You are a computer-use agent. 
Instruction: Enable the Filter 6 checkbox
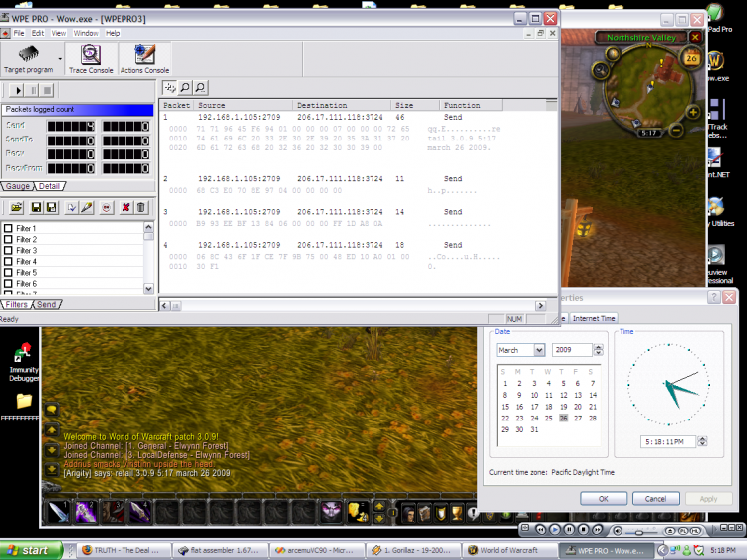coord(8,284)
